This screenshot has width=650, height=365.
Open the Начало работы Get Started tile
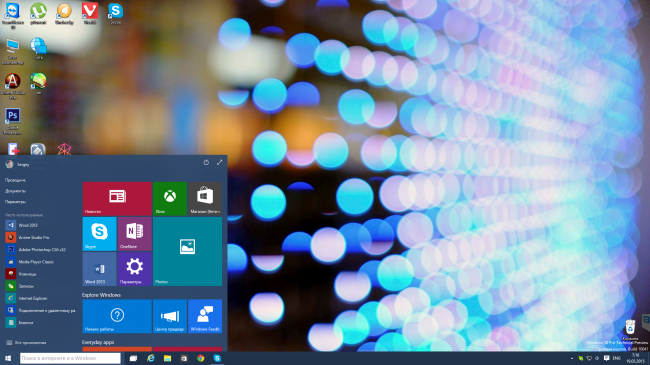[x=117, y=316]
